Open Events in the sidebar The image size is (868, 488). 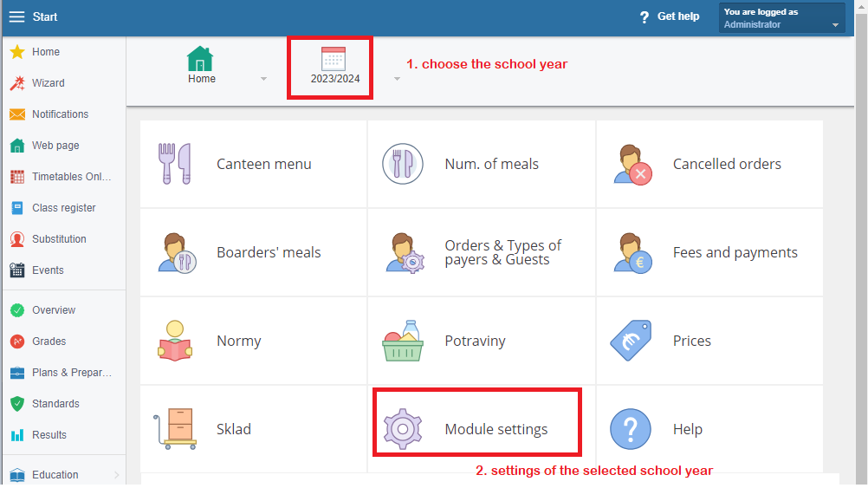pos(48,270)
